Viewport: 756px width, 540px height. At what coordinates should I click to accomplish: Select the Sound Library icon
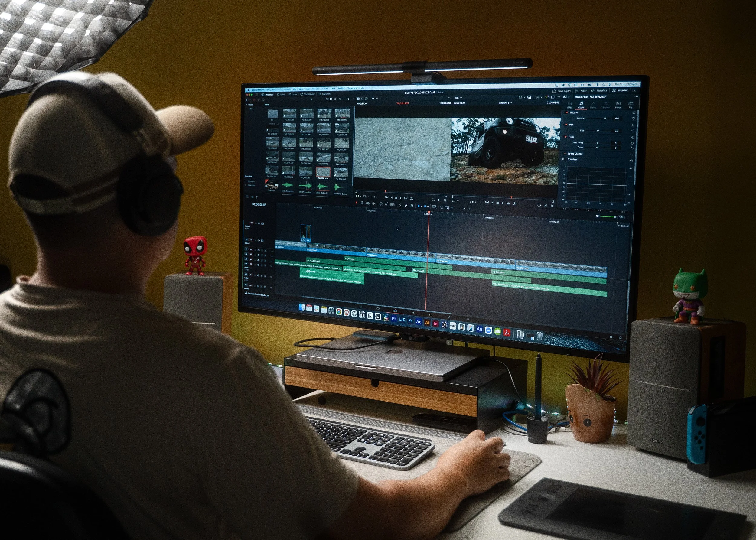click(x=302, y=94)
